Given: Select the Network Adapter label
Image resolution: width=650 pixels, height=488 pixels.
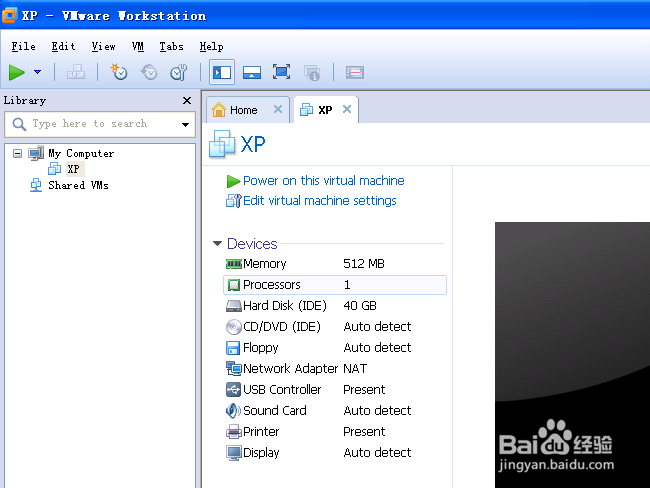Looking at the screenshot, I should pos(291,369).
